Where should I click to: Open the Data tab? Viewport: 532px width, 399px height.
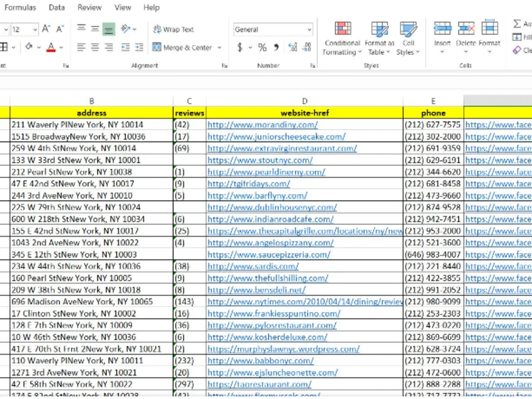57,7
